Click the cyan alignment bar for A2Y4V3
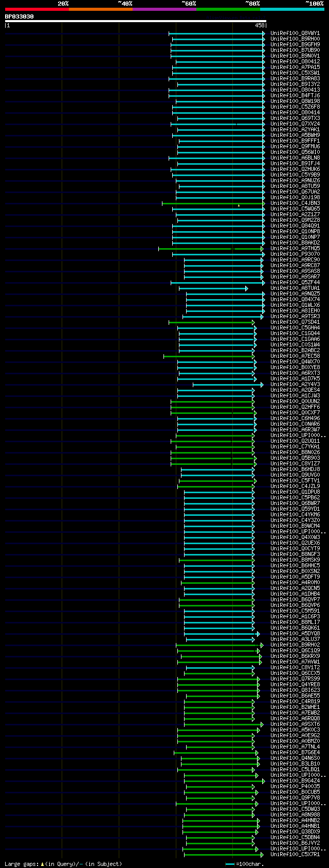 228,385
